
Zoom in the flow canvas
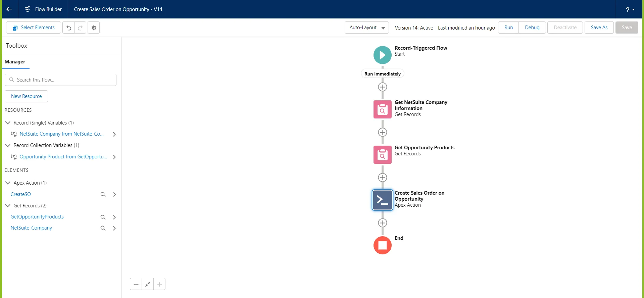click(x=159, y=284)
